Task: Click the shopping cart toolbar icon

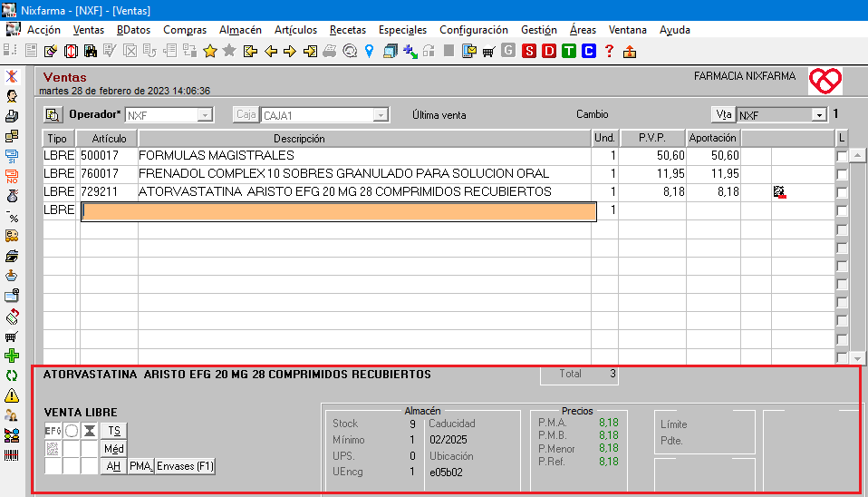Action: (x=488, y=52)
